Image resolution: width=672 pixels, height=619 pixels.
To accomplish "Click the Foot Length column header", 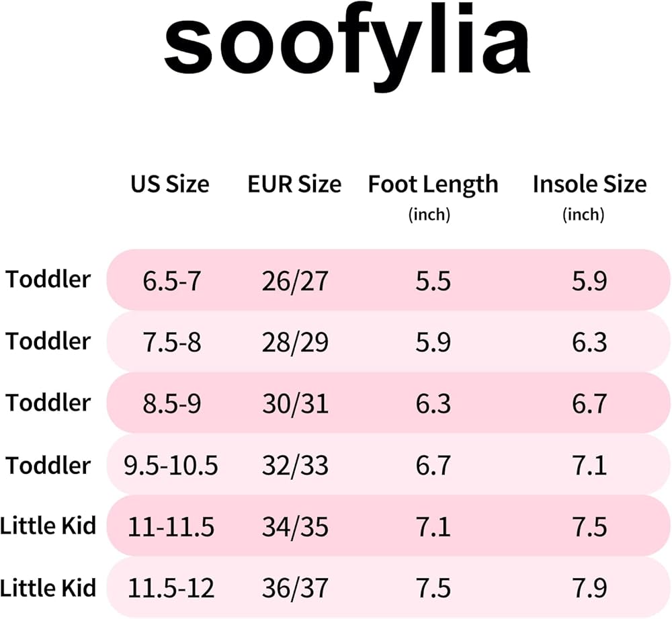I will (x=433, y=185).
